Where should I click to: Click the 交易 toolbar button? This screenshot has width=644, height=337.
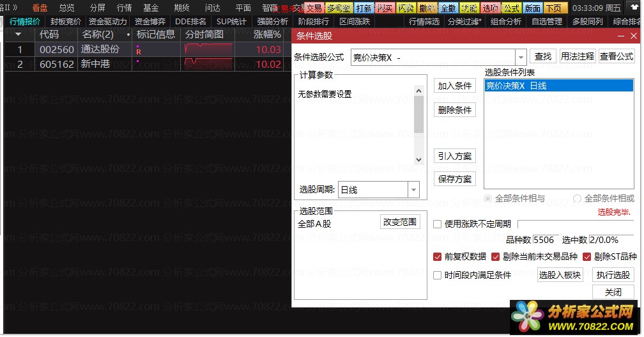point(314,8)
